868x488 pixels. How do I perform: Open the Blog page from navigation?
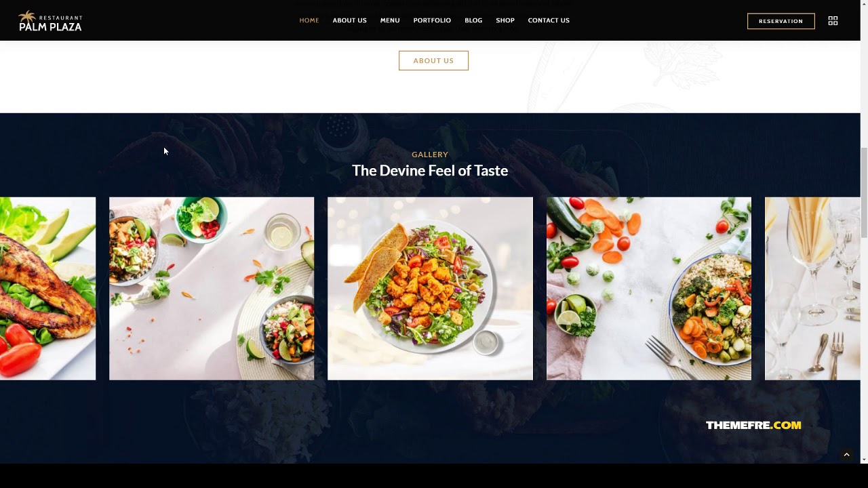(x=473, y=20)
